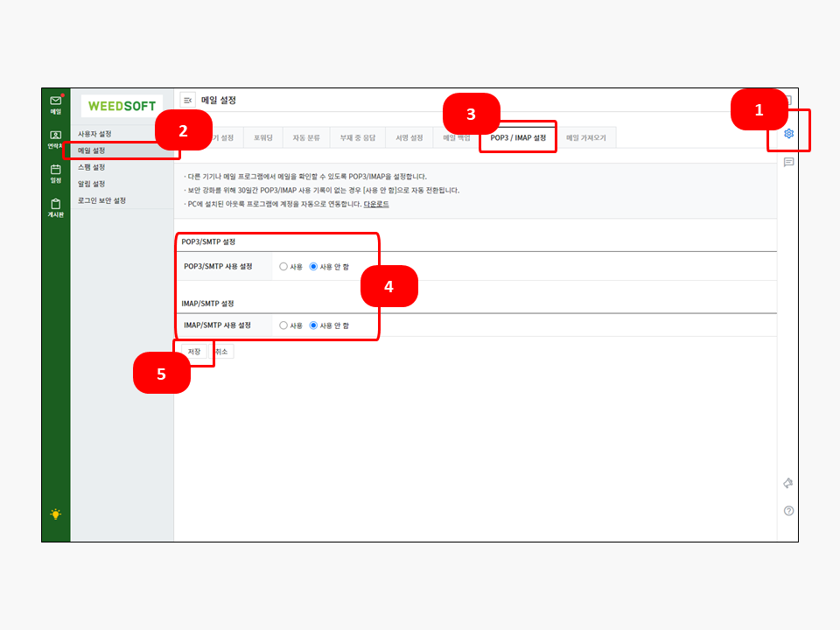Screen dimensions: 840x630
Task: Open the 메일 (Mail) icon in sidebar
Action: [x=56, y=104]
